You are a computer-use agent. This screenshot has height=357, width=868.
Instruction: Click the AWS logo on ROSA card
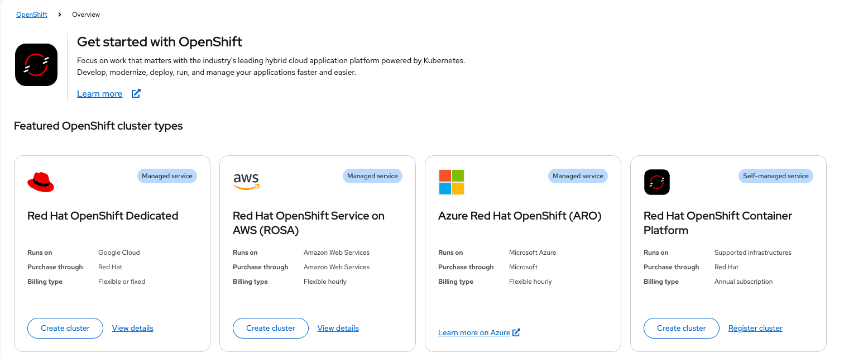pyautogui.click(x=246, y=182)
